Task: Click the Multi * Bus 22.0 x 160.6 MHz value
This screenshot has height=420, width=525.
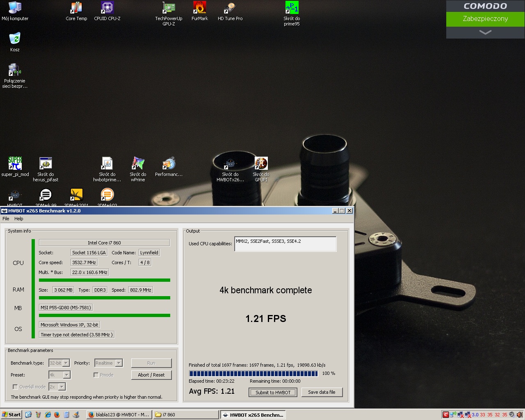Action: pyautogui.click(x=89, y=272)
